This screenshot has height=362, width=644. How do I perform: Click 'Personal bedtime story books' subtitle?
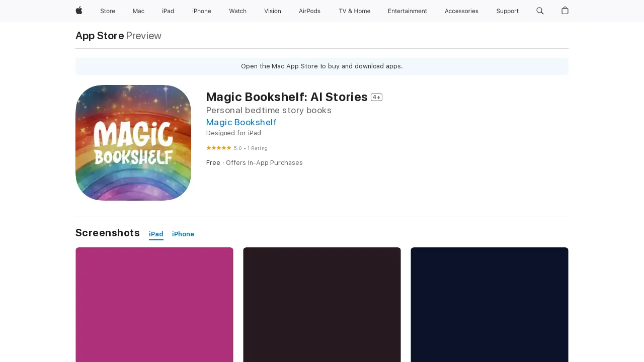[x=269, y=110]
